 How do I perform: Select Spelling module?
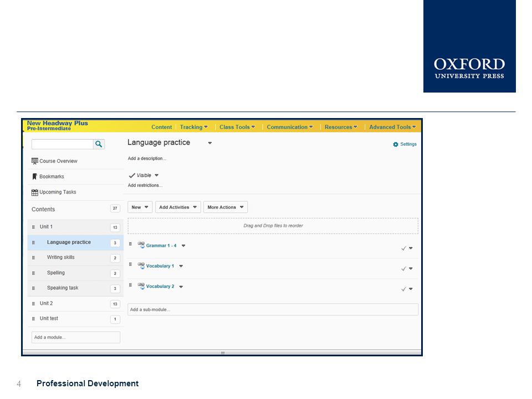(55, 273)
